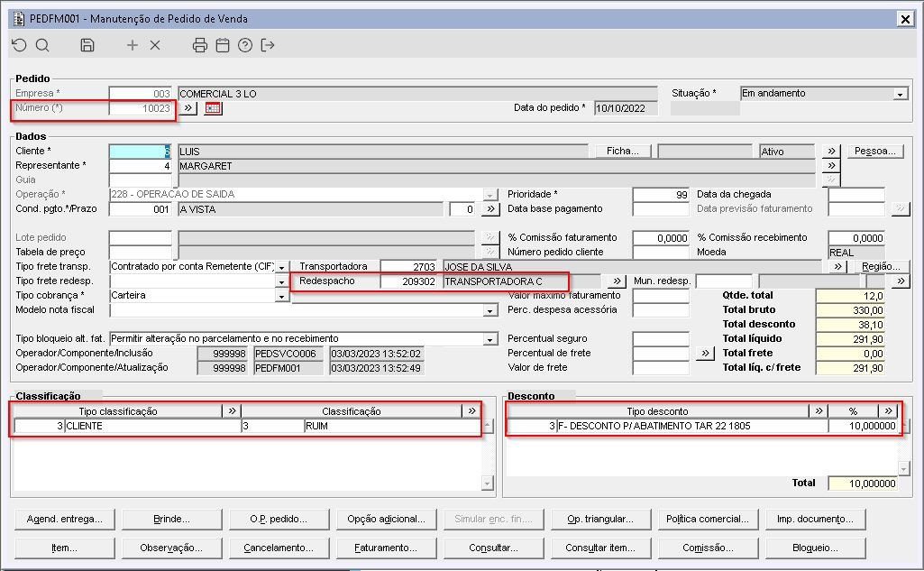This screenshot has width=924, height=571.
Task: Click the arrow next to Classificação column header
Action: (472, 410)
